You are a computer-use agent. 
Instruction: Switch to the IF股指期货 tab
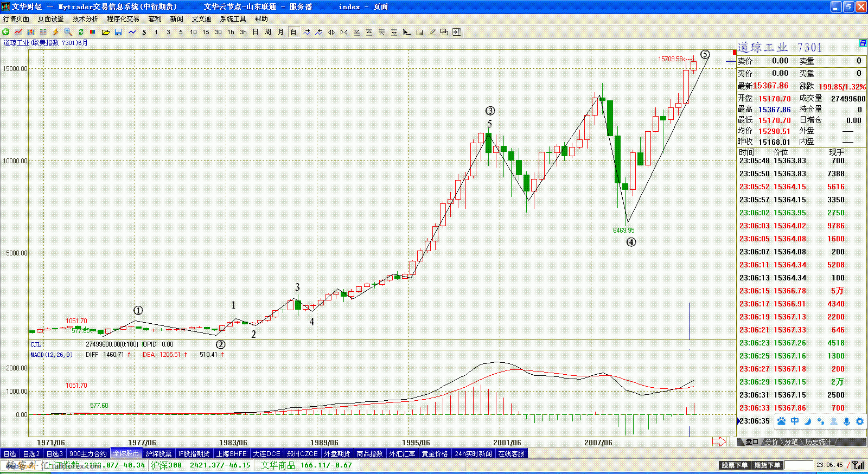(x=194, y=453)
